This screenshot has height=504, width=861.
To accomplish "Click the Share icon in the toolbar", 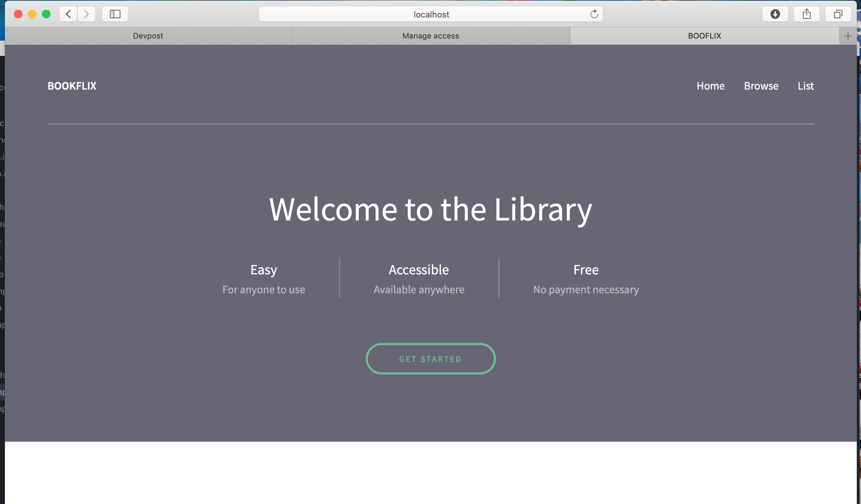I will tap(806, 14).
